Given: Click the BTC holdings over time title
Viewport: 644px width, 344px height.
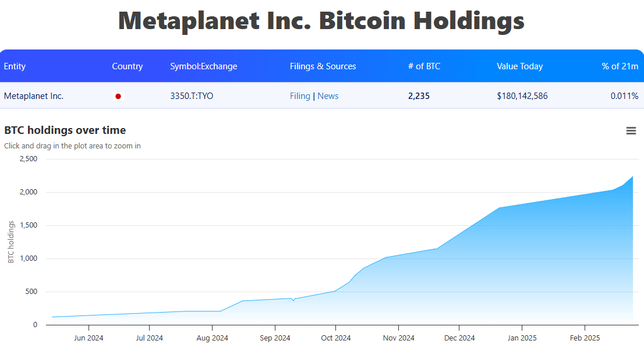Looking at the screenshot, I should (65, 130).
